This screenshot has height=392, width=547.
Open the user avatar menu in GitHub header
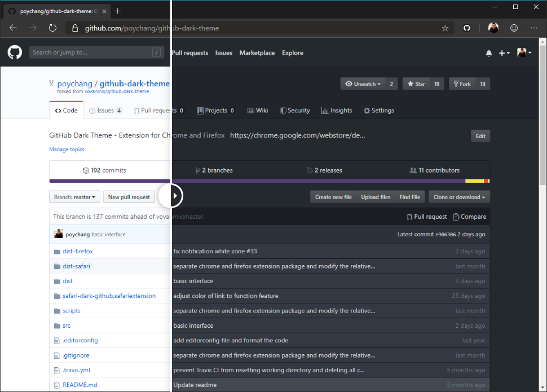pyautogui.click(x=524, y=52)
